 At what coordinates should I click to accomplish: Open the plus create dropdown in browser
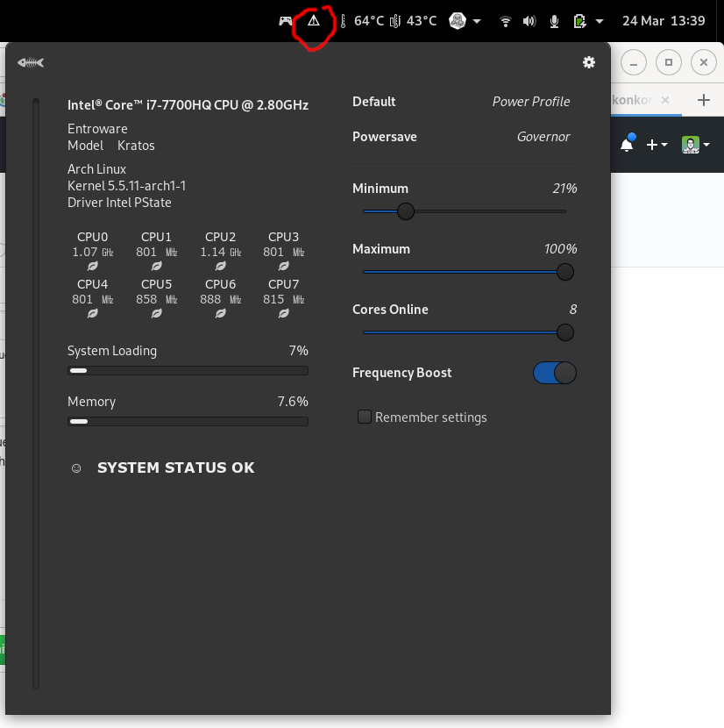coord(657,145)
